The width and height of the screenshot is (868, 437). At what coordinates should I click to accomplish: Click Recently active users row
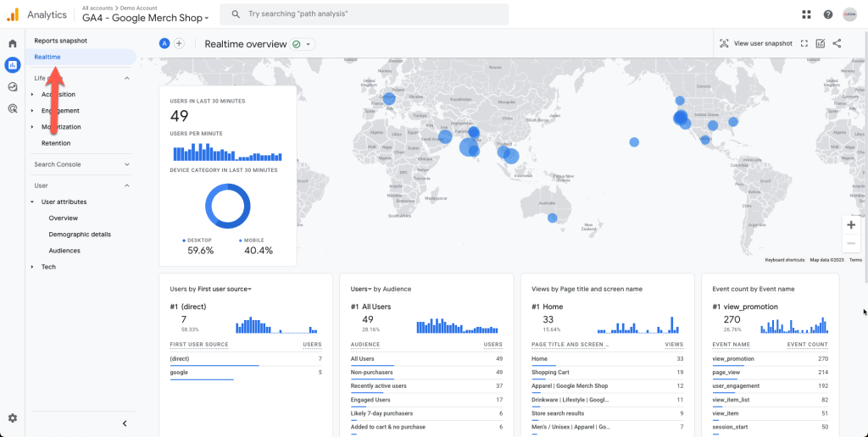click(426, 386)
